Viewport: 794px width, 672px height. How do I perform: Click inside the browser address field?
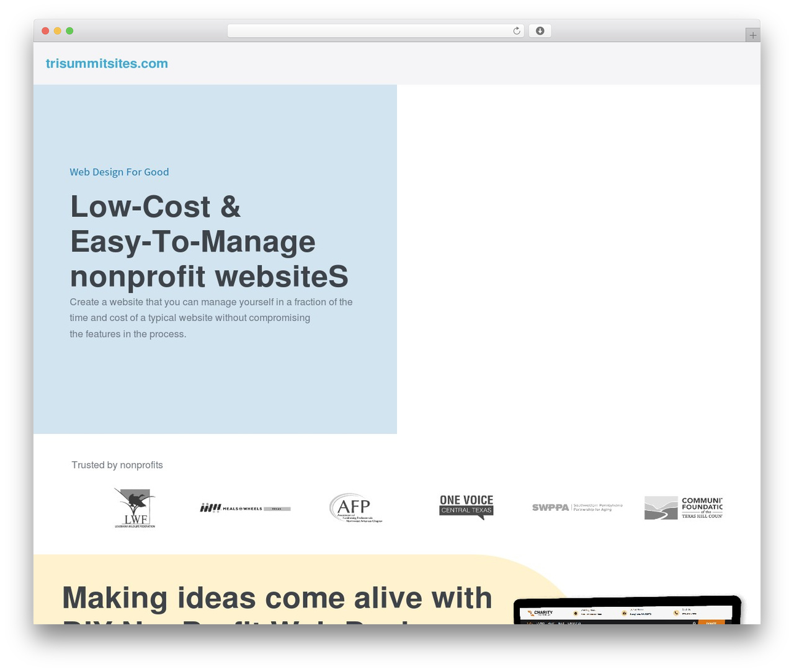pos(376,31)
